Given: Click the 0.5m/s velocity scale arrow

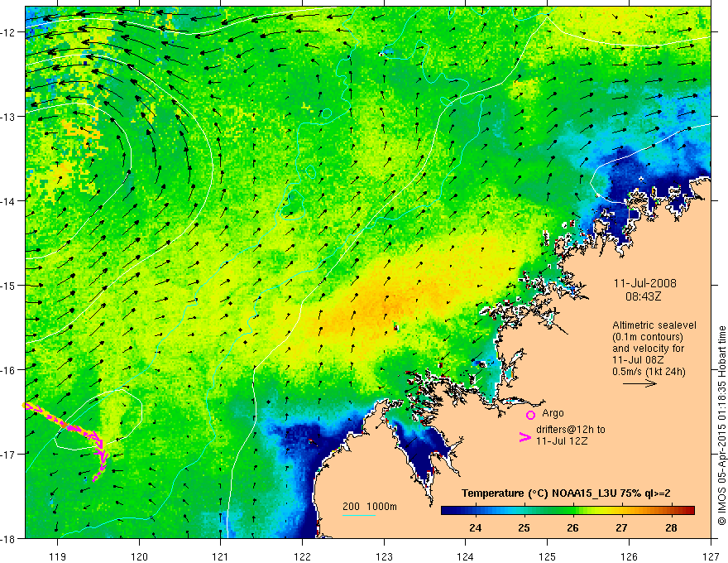Looking at the screenshot, I should tap(639, 383).
